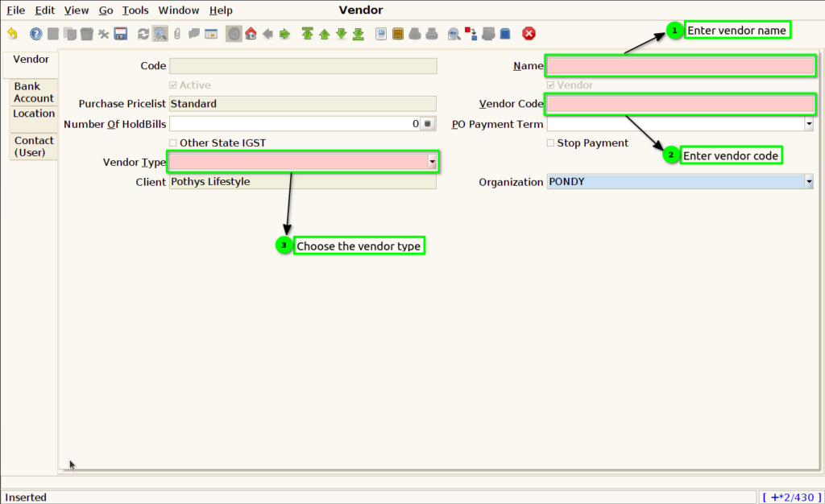Click the Purchase Pricelist Standard field

coord(303,104)
